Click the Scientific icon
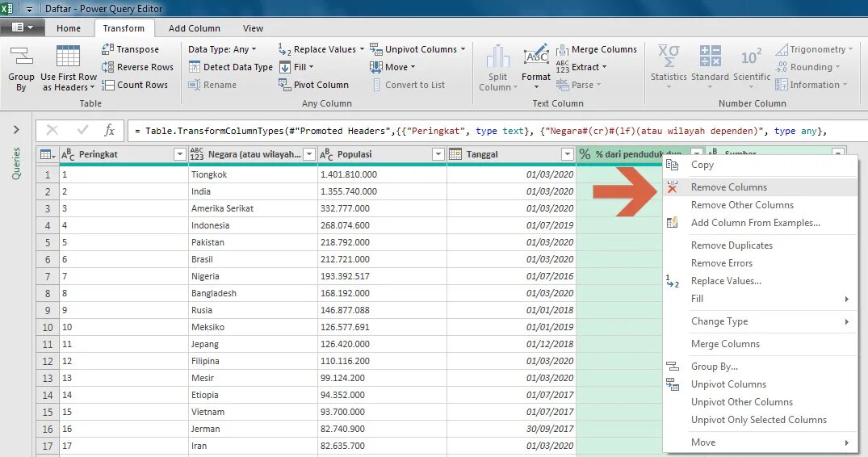Image resolution: width=868 pixels, height=457 pixels. [751, 57]
